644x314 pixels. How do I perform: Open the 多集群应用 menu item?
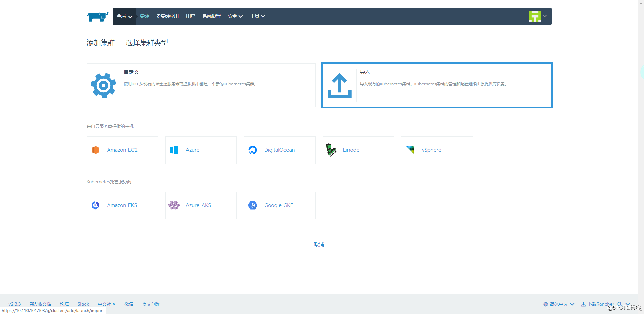click(x=167, y=16)
